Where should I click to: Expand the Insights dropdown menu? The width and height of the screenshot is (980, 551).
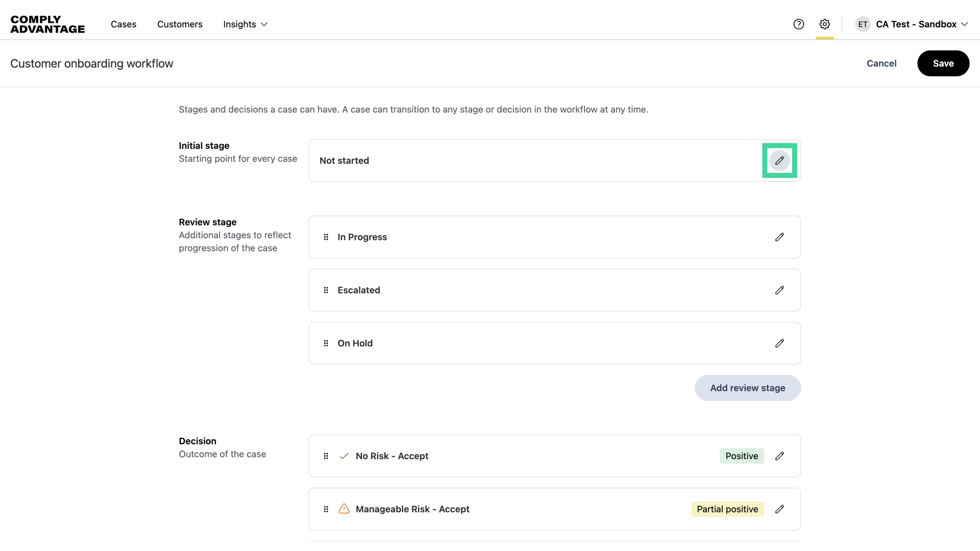[x=246, y=24]
